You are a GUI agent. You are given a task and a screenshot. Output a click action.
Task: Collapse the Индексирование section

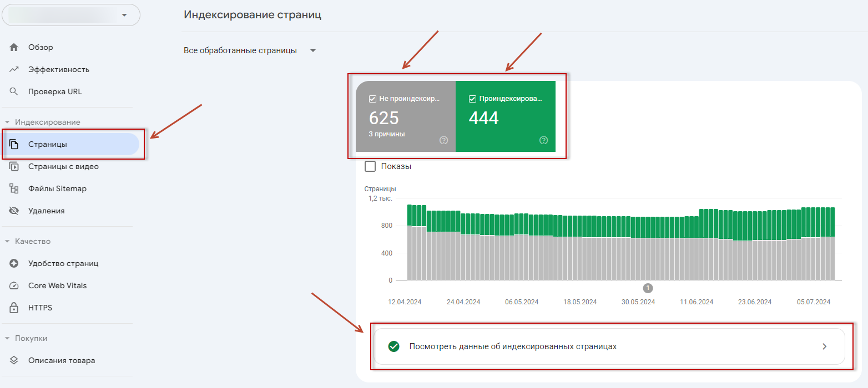7,122
